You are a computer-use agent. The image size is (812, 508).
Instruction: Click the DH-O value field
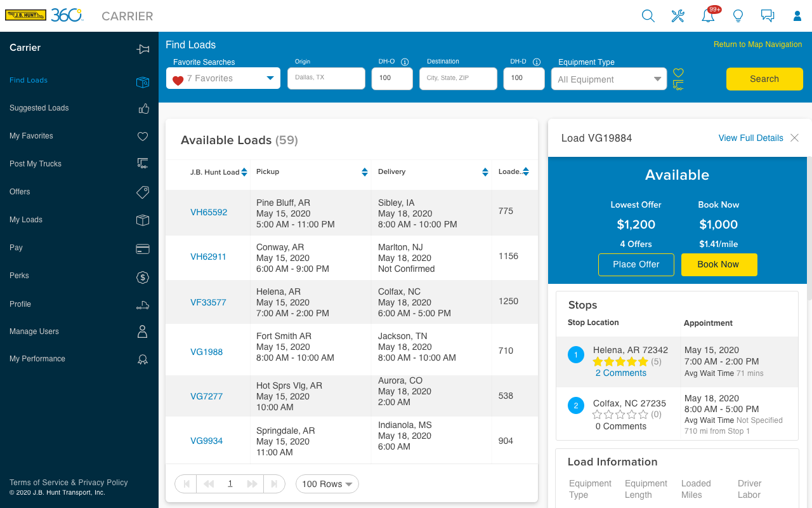pyautogui.click(x=392, y=78)
